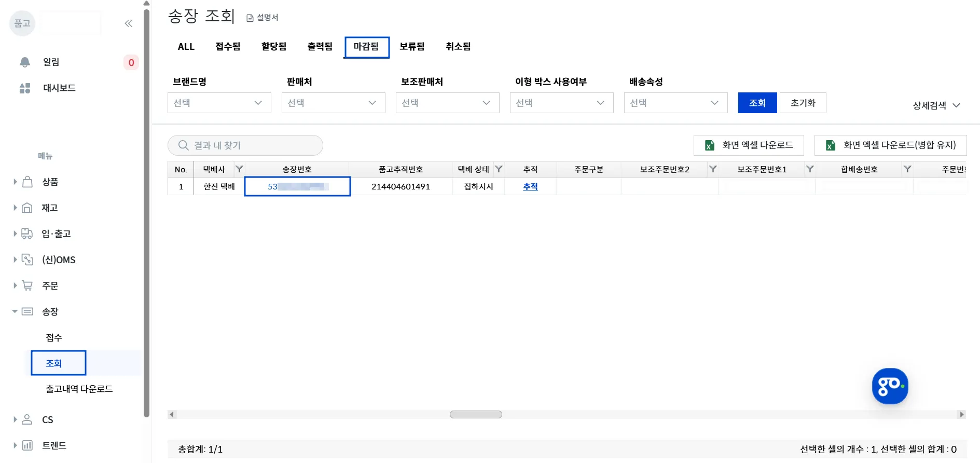Click the 한진 택배 cell in row 1
Viewport: 980px width, 463px height.
219,186
